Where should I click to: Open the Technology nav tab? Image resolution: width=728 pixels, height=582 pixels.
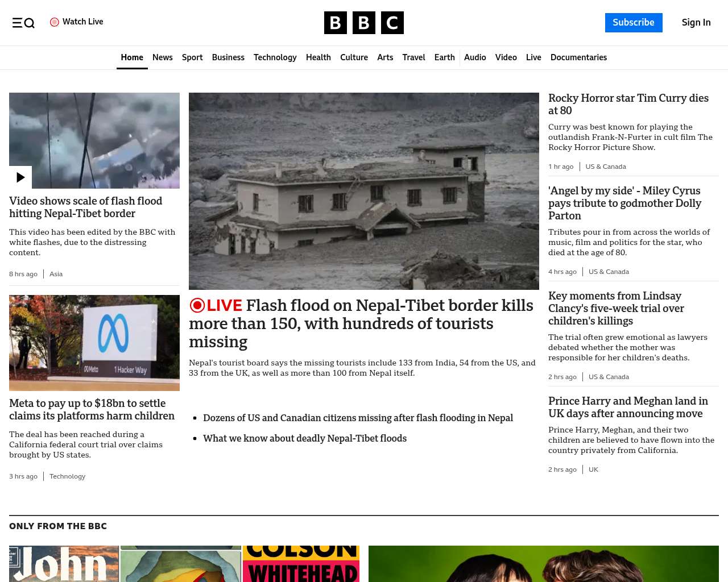pyautogui.click(x=275, y=57)
